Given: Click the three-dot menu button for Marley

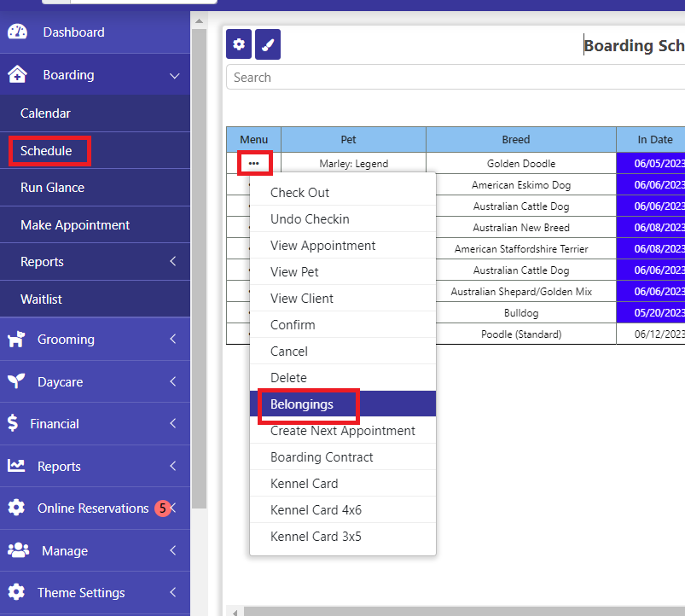Looking at the screenshot, I should tap(253, 163).
